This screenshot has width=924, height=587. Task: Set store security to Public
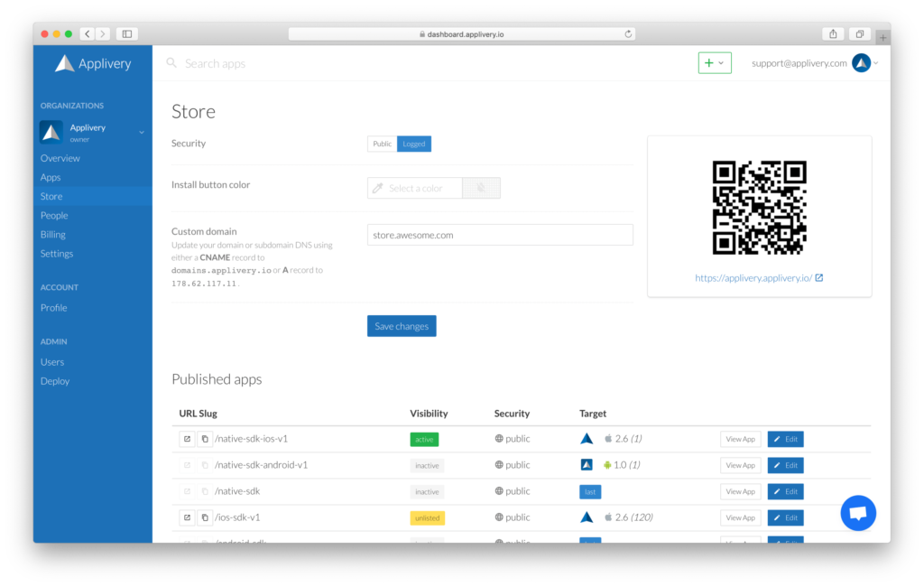382,144
